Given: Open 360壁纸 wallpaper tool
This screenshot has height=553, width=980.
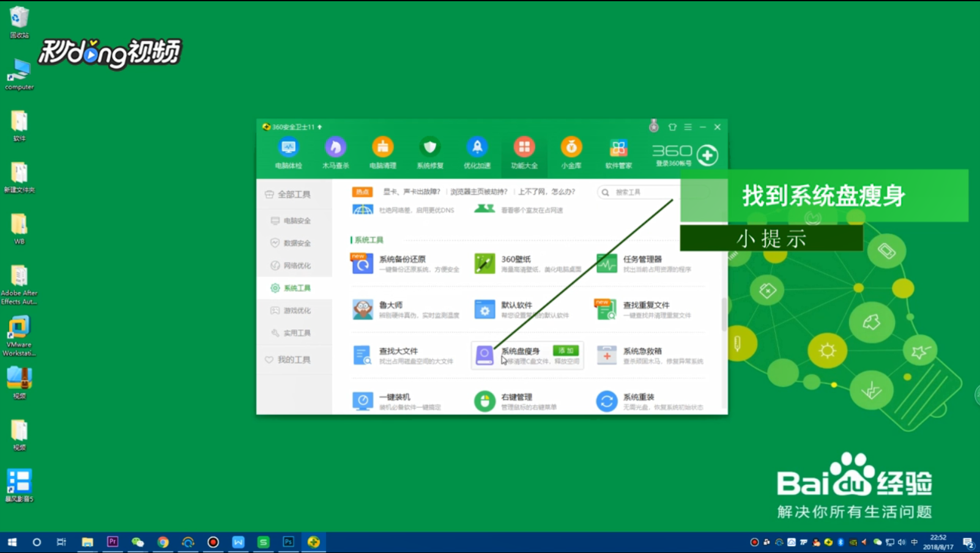Looking at the screenshot, I should pos(527,264).
